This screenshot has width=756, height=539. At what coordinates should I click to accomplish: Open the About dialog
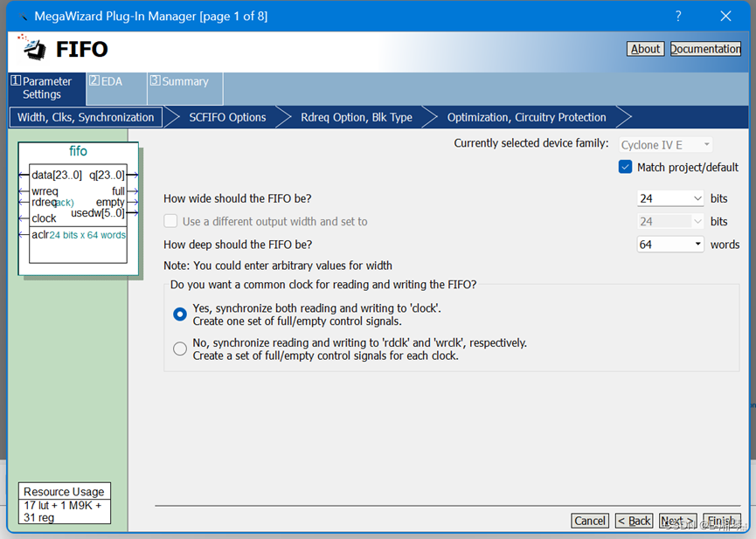coord(645,49)
